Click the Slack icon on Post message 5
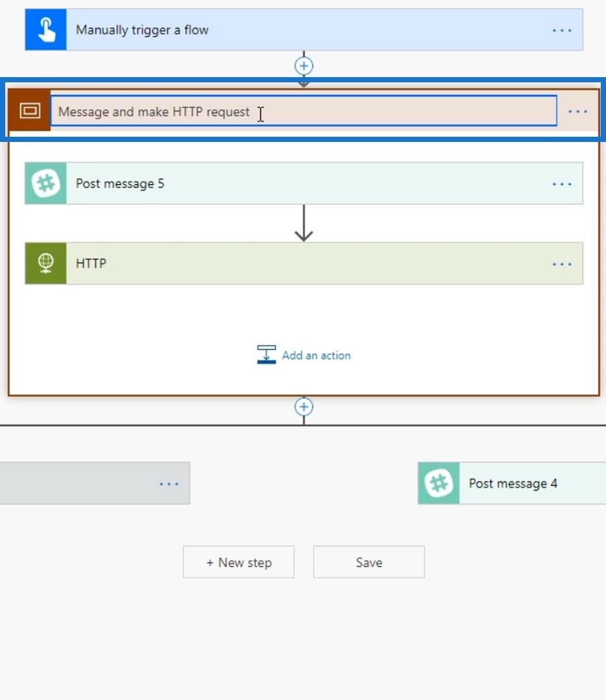 tap(46, 183)
